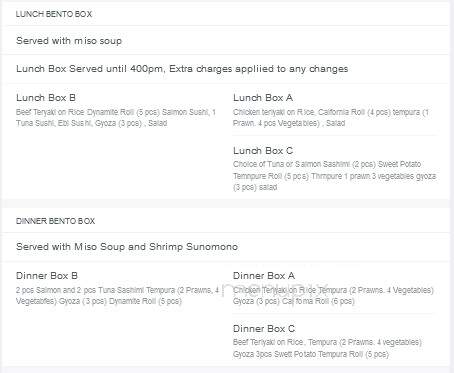The width and height of the screenshot is (454, 373).
Task: Click 'Served with Miso Soup and Shrimp Sunomono'
Action: [127, 247]
